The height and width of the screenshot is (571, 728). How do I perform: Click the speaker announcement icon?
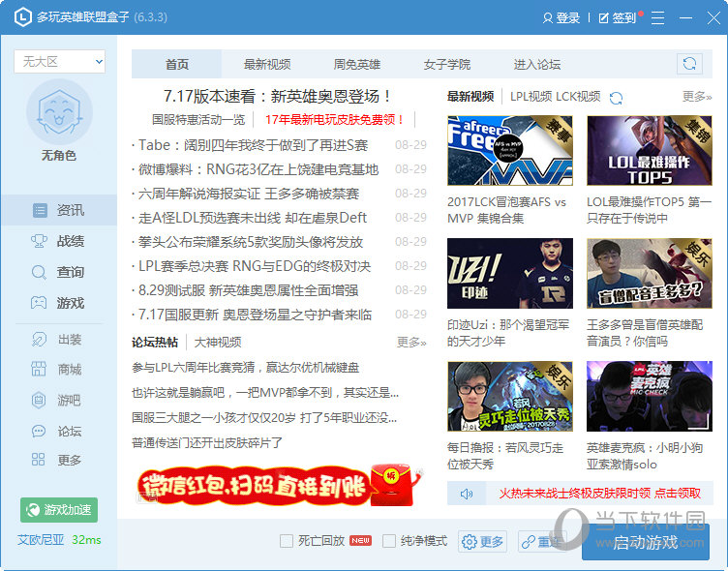[x=467, y=494]
